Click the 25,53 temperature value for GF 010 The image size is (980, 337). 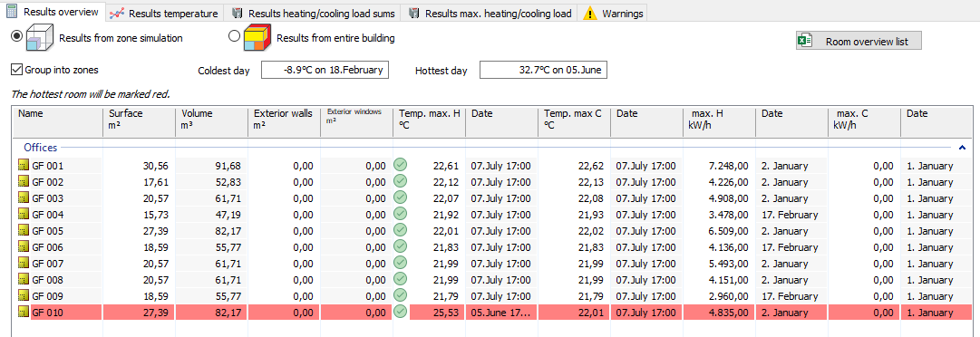(446, 312)
